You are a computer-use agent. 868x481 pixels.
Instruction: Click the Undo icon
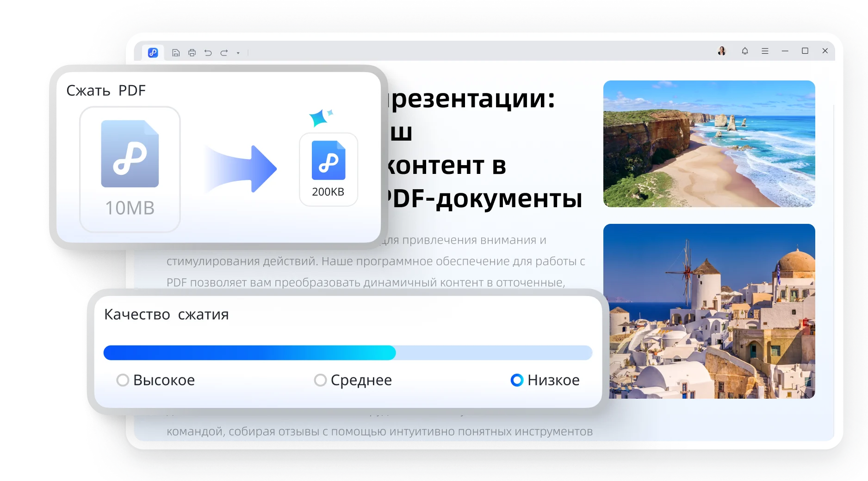(208, 52)
